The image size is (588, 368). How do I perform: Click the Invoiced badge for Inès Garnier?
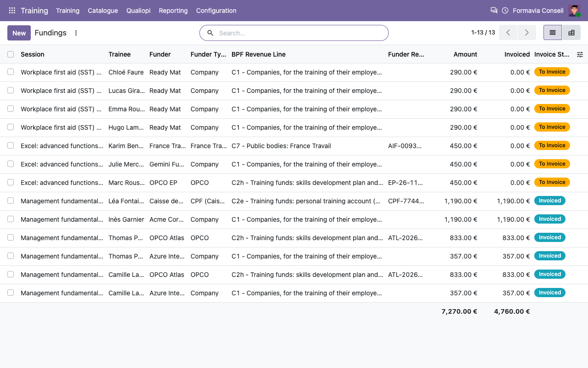[550, 219]
